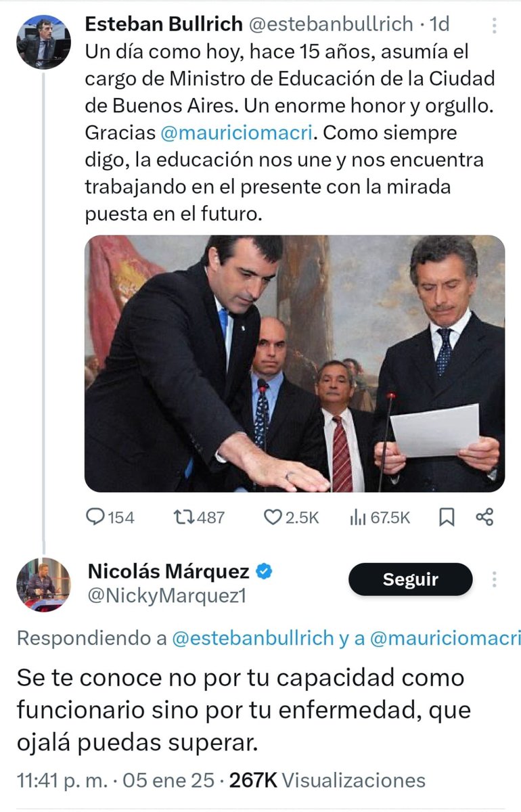The width and height of the screenshot is (521, 812).
Task: Open more options on Esteban Bullrich's tweet
Action: point(495,26)
